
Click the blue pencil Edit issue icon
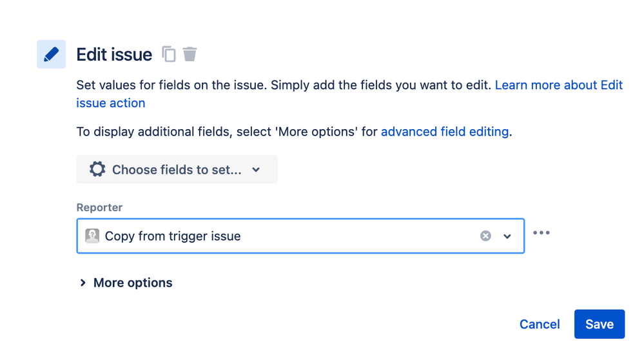[51, 54]
